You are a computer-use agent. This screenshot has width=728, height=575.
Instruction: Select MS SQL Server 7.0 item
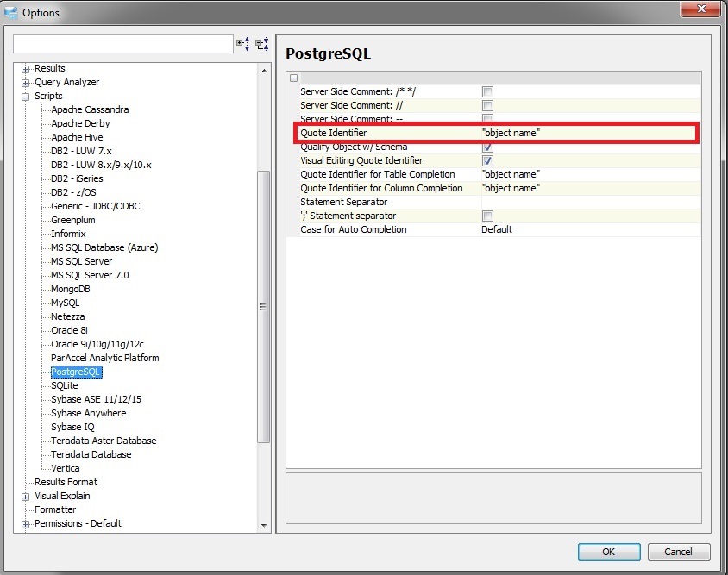[x=90, y=275]
